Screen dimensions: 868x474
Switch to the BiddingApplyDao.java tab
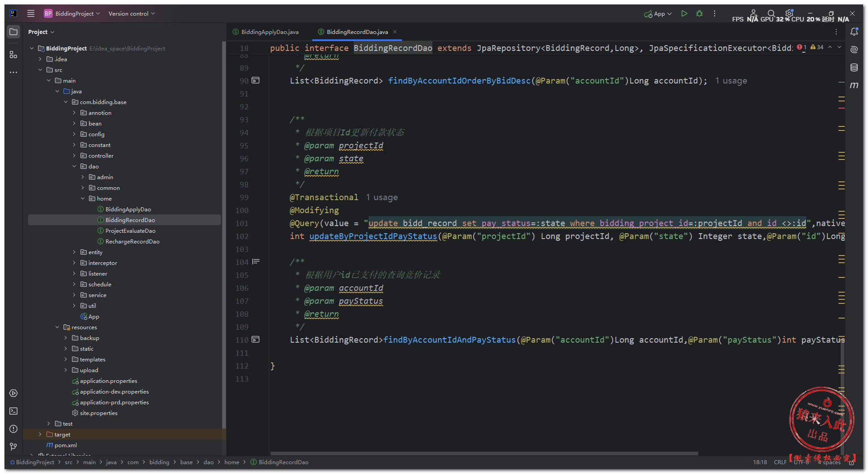(270, 32)
